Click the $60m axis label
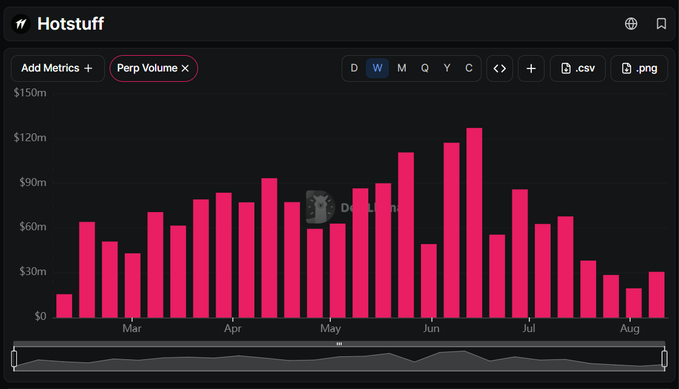The image size is (679, 389). (32, 227)
